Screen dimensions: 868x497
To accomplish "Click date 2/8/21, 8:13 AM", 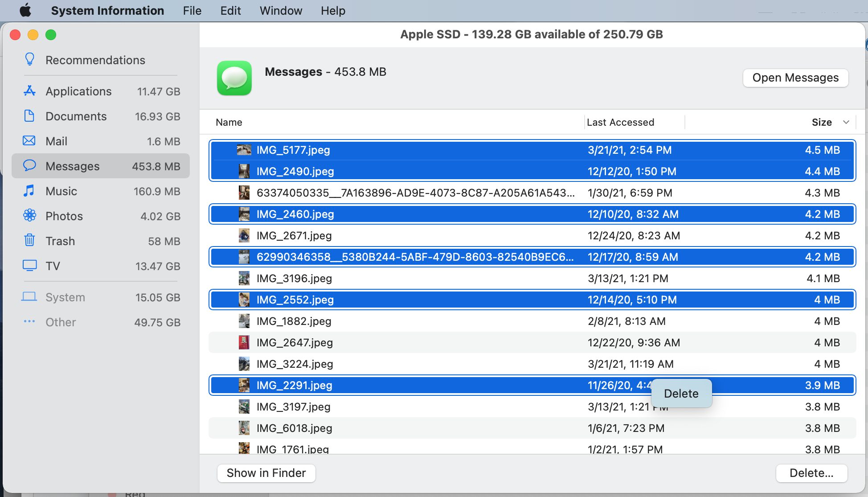I will click(626, 321).
